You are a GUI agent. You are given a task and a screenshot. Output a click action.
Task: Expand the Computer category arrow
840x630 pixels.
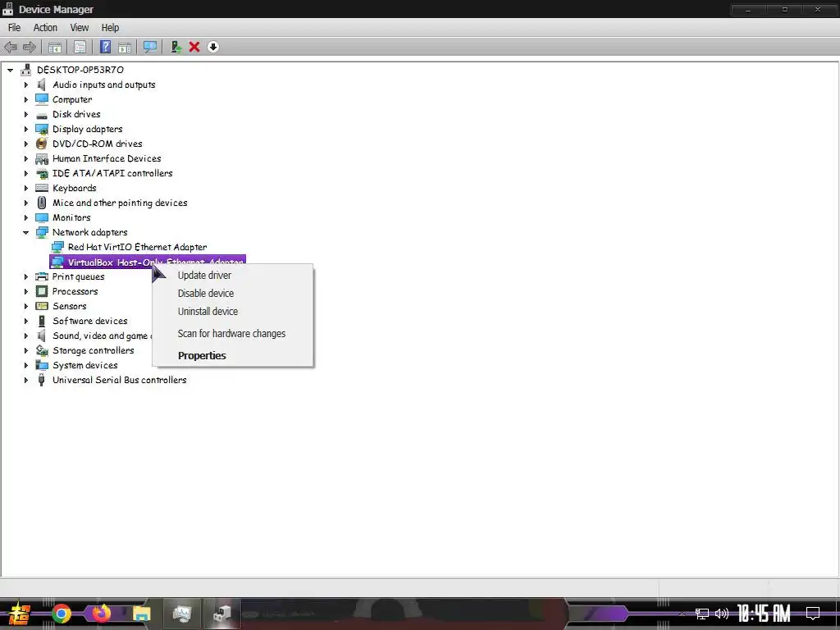[25, 99]
